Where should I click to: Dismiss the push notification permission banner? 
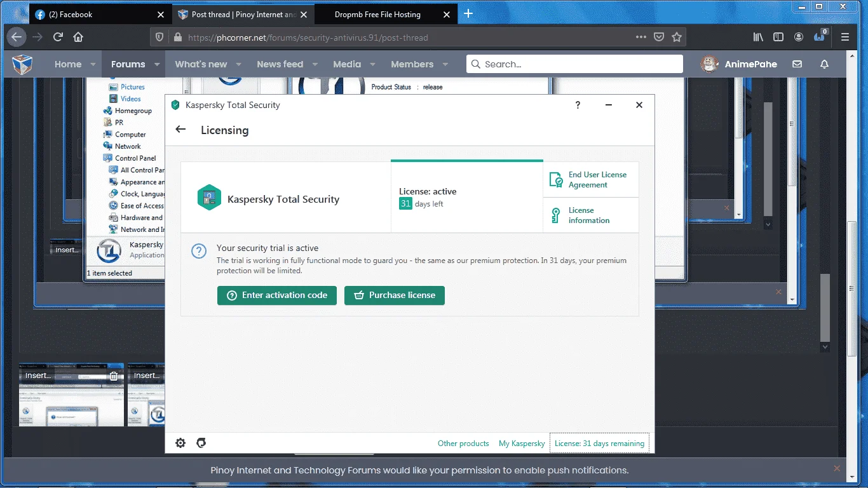[836, 468]
